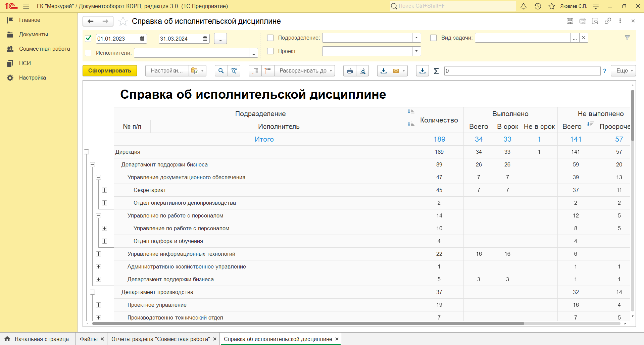Click the find magnifier icon in toolbar
This screenshot has height=345, width=644.
(x=221, y=71)
